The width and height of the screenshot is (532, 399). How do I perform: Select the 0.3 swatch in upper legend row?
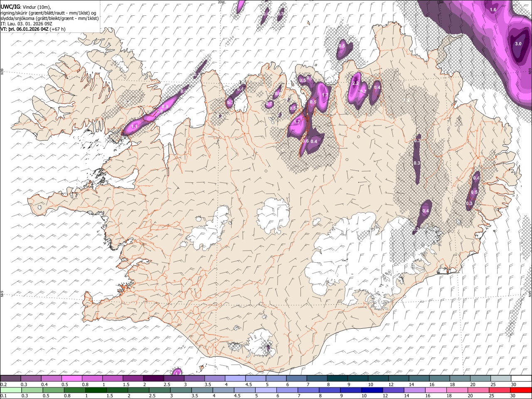(x=31, y=379)
